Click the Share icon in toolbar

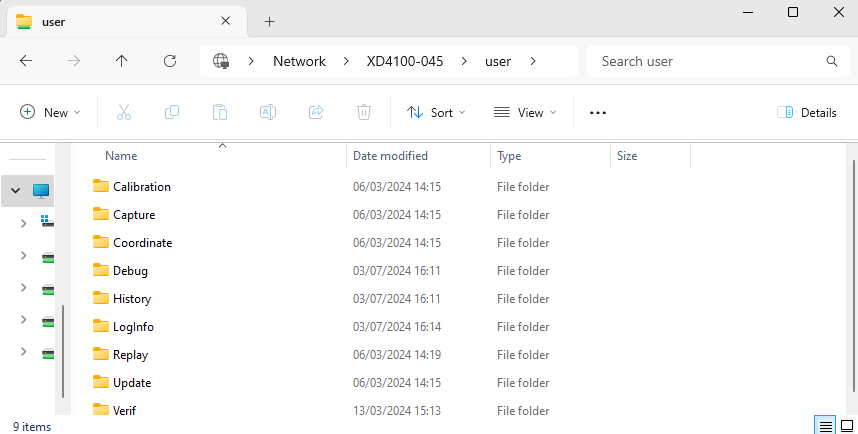[316, 113]
